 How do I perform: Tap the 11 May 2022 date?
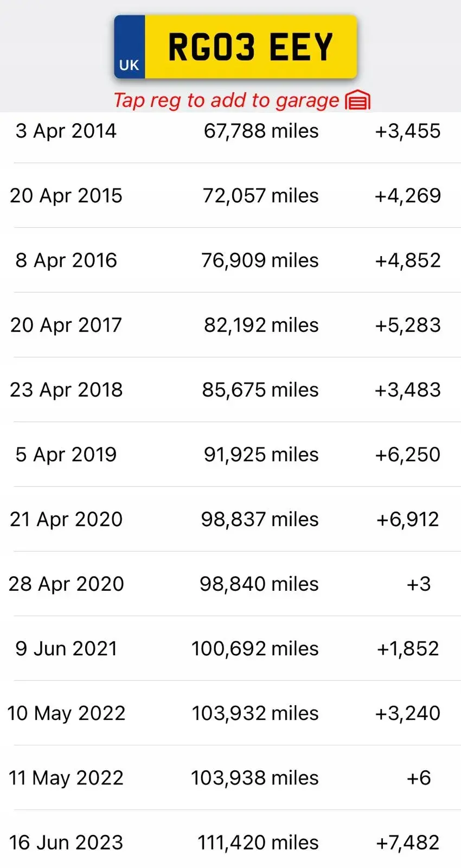click(66, 778)
